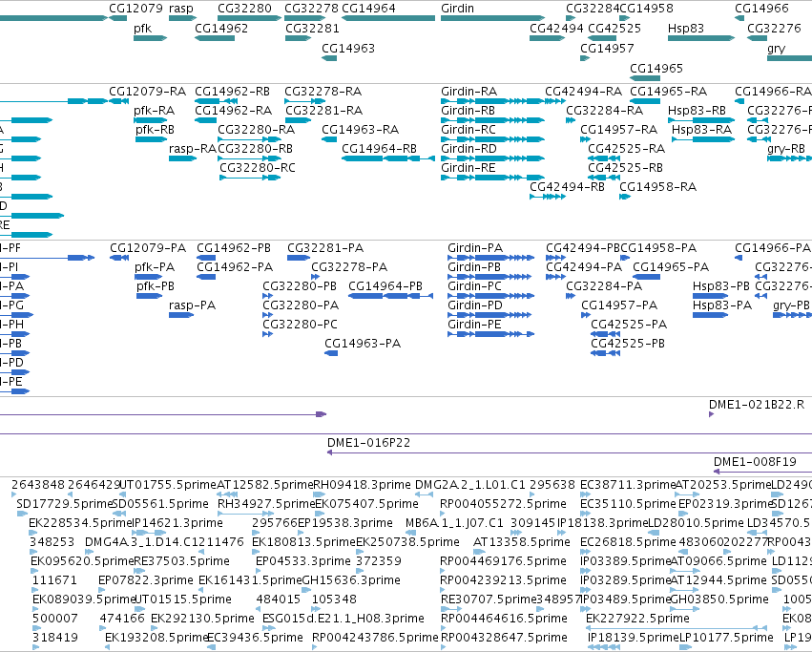Select protein CG12079-PA
812x652 pixels.
[119, 258]
